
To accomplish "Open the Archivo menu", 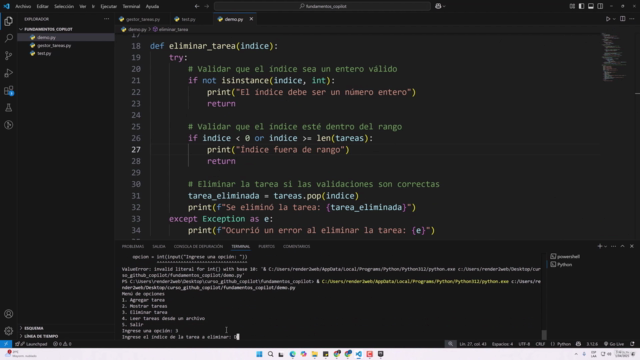I will click(x=23, y=6).
